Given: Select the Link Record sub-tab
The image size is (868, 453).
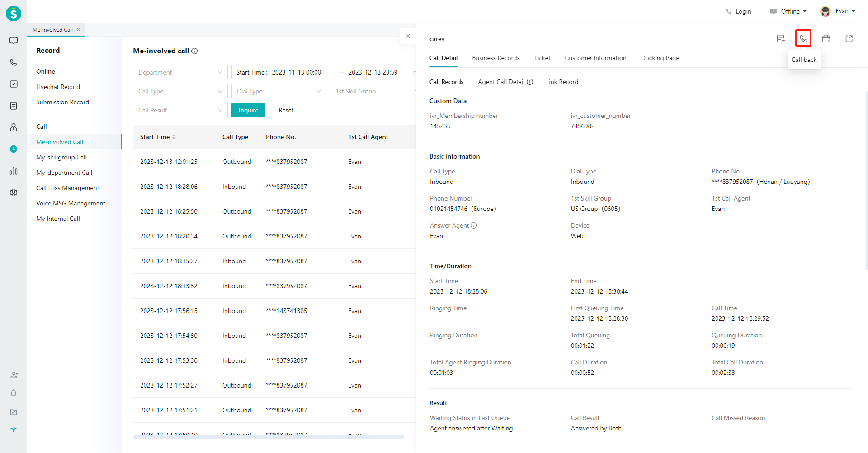Looking at the screenshot, I should (562, 82).
